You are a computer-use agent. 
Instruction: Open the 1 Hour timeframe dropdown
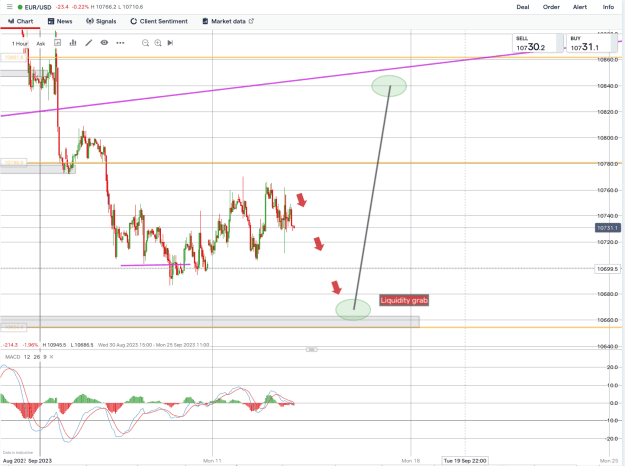click(20, 43)
